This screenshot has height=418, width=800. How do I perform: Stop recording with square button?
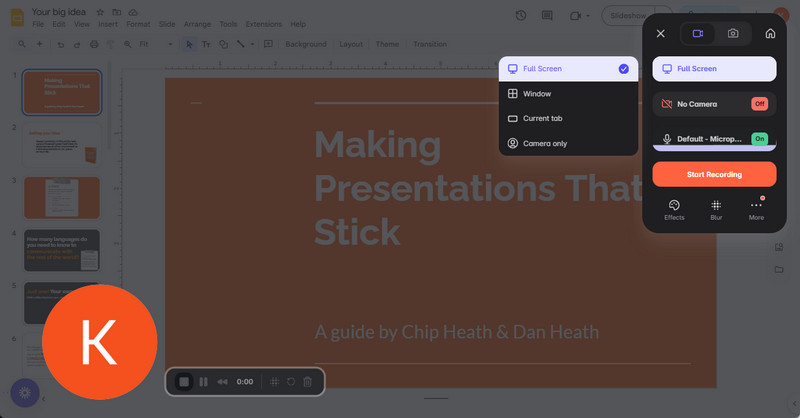[184, 382]
